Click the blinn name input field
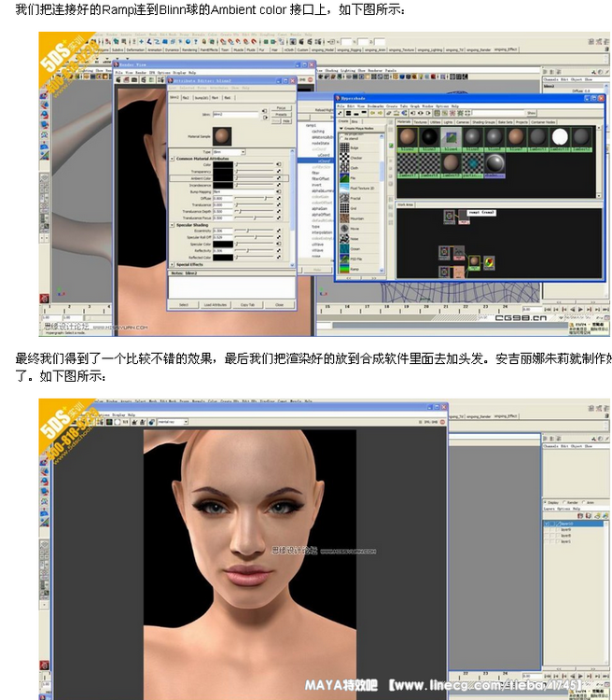Viewport: 612px width, 700px height. point(235,114)
